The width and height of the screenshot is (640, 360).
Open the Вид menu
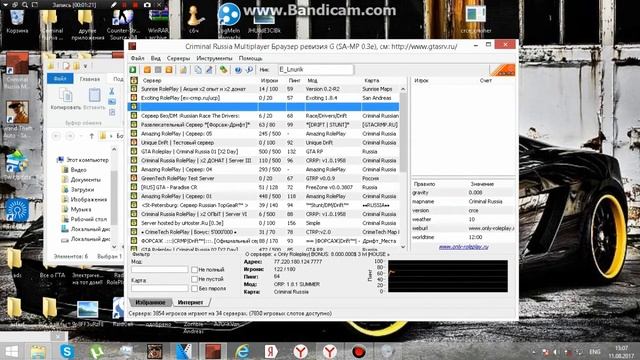156,58
